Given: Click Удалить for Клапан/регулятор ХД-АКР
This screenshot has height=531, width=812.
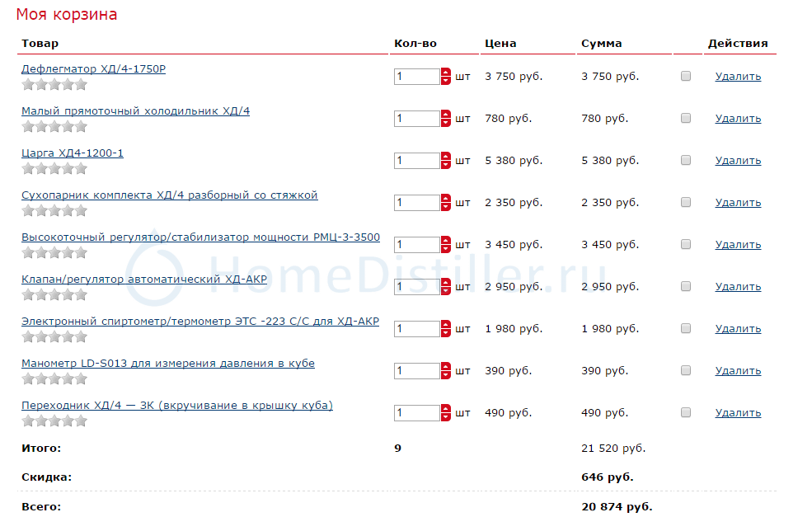Looking at the screenshot, I should point(738,287).
